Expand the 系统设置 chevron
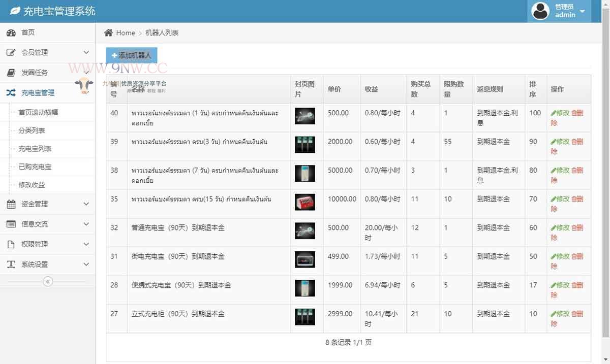This screenshot has height=364, width=610. click(86, 264)
